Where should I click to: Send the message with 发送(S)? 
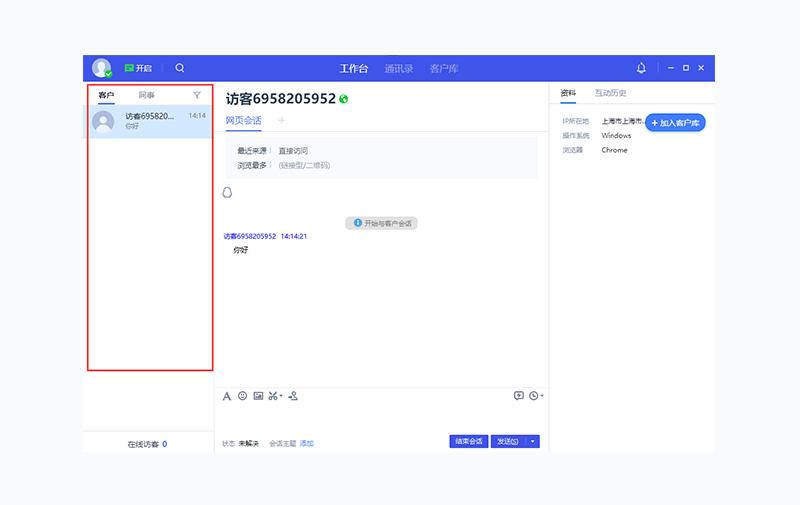pos(508,441)
